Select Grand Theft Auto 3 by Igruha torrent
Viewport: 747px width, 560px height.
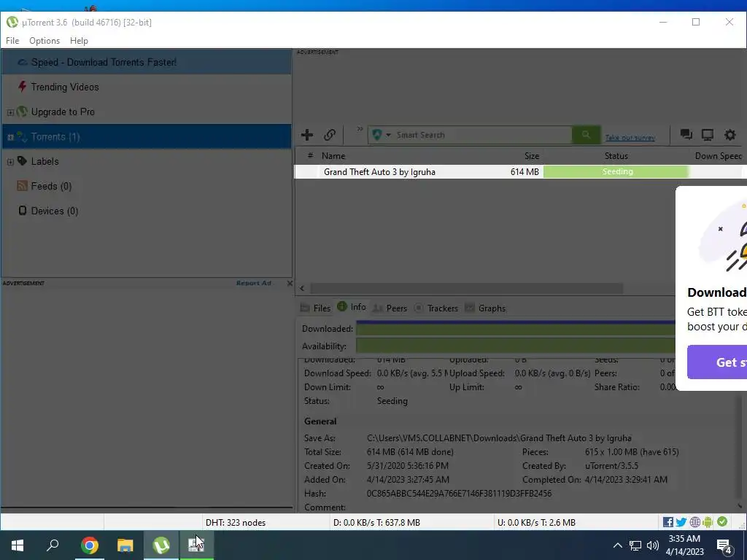tap(379, 172)
